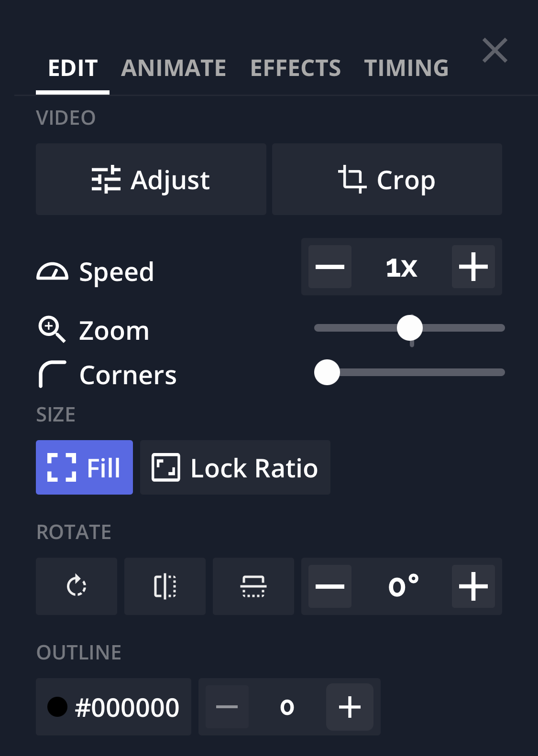Open the outline color #000000 swatch
The image size is (538, 756).
(x=113, y=707)
